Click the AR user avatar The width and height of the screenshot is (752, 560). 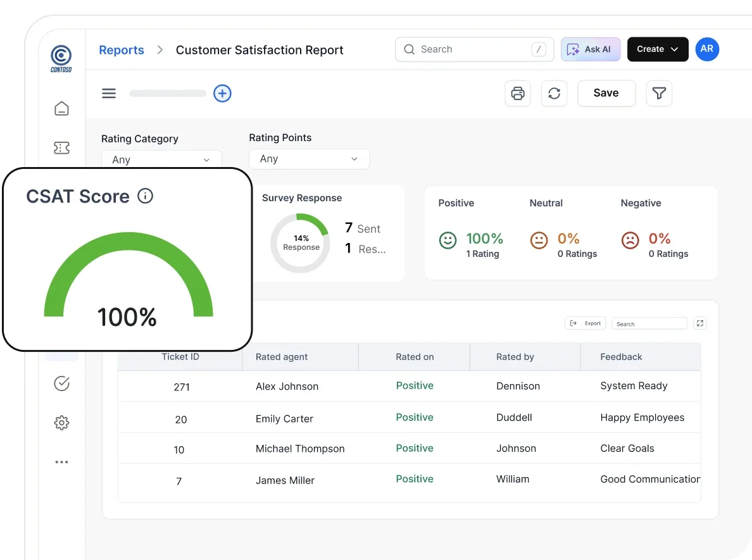tap(707, 49)
